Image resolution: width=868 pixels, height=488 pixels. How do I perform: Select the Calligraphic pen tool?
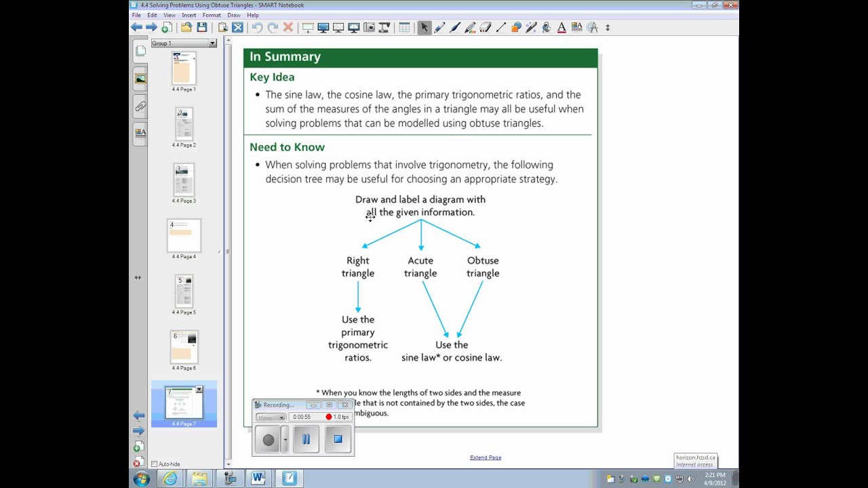click(x=454, y=27)
